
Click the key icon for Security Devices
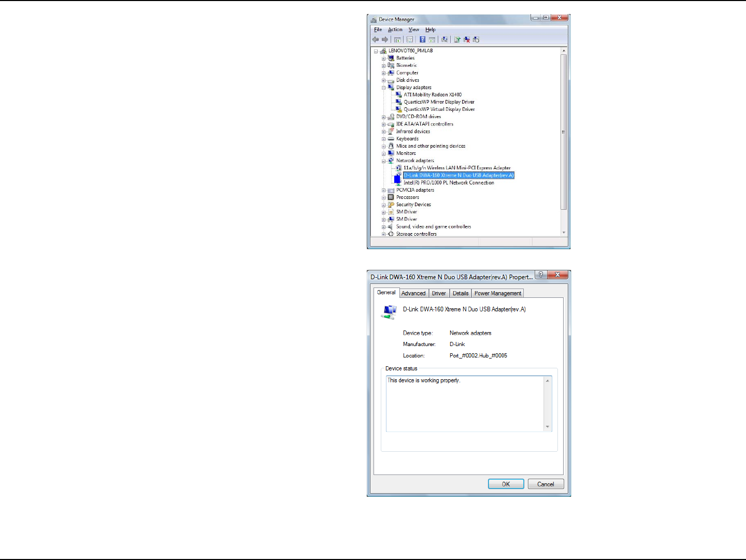(x=391, y=205)
